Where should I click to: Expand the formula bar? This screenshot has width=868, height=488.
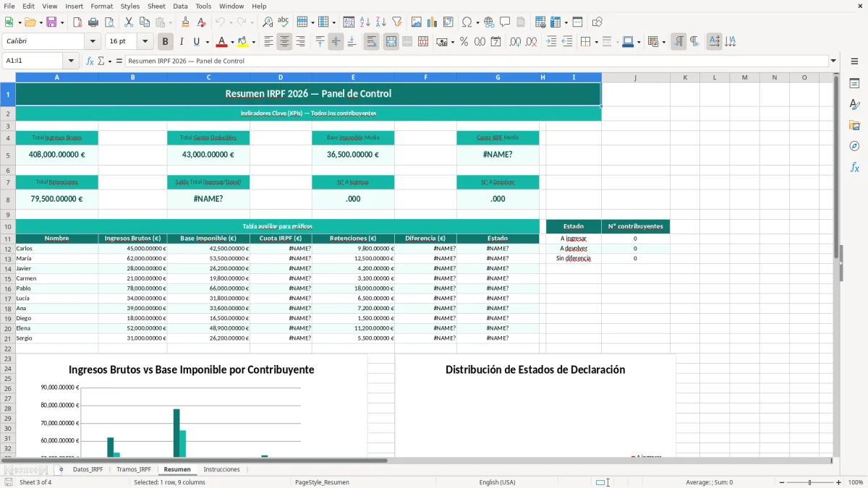(x=833, y=61)
